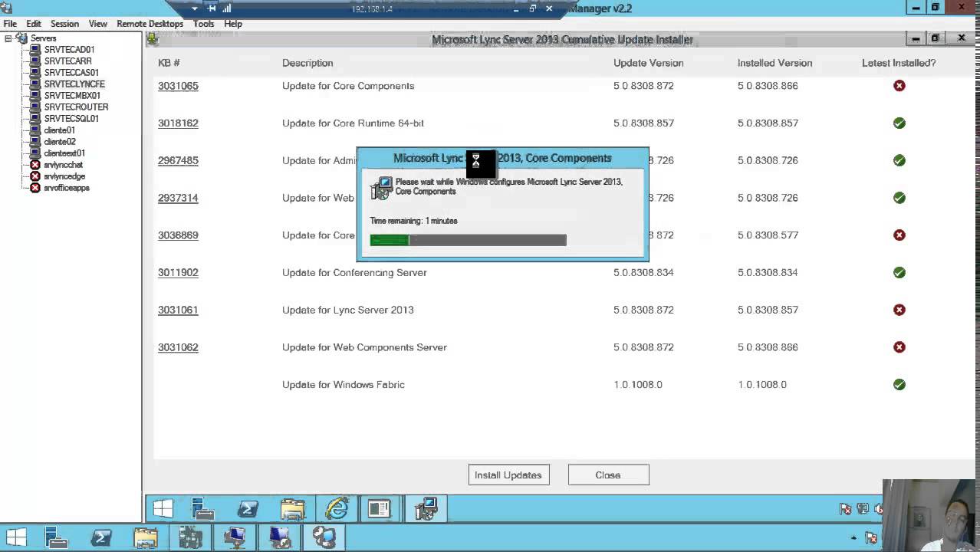Click the Installed Version column header

tap(775, 63)
